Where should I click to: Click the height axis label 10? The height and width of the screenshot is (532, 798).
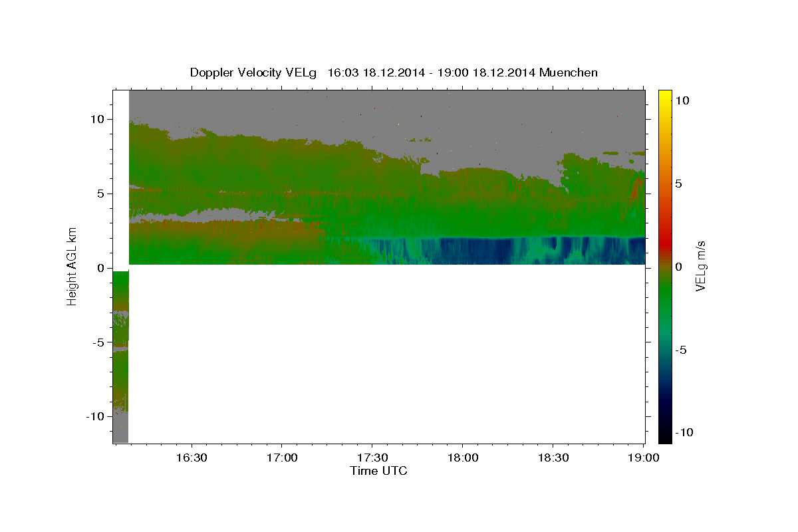pos(99,119)
